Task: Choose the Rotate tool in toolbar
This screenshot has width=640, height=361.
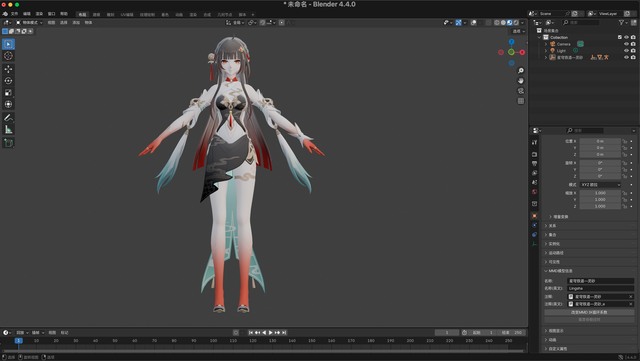Action: (x=8, y=81)
